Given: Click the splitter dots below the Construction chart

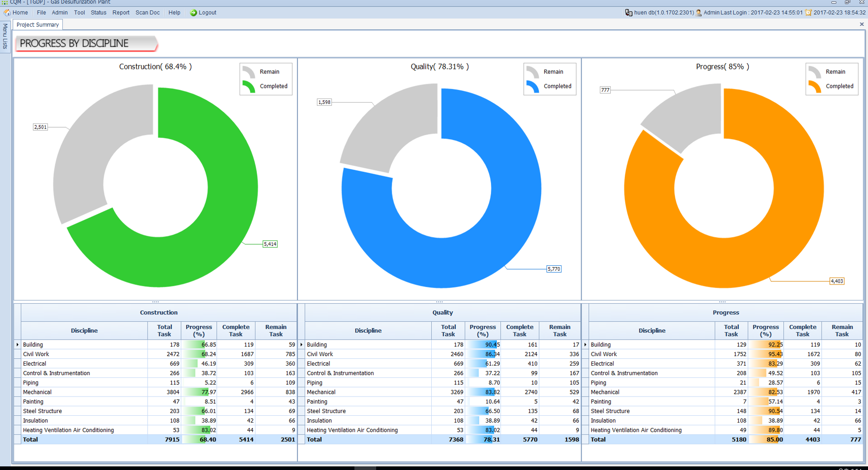Looking at the screenshot, I should click(x=155, y=302).
